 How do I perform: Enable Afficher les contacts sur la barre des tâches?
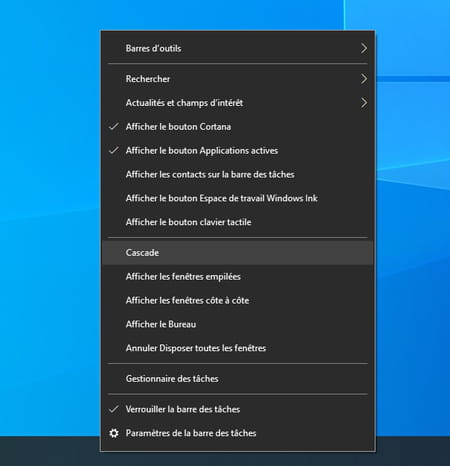pos(238,174)
